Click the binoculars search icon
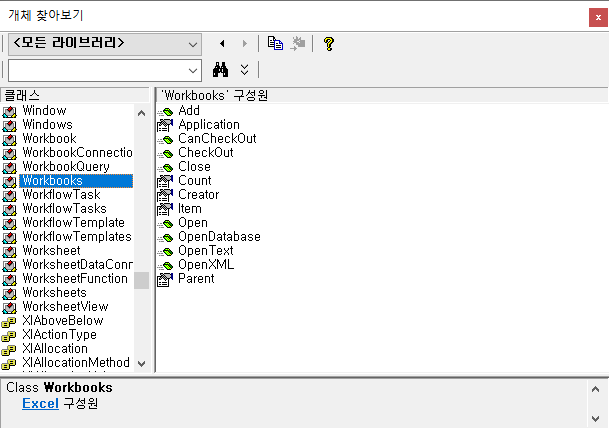Viewport: 609px width, 429px height. coord(220,70)
